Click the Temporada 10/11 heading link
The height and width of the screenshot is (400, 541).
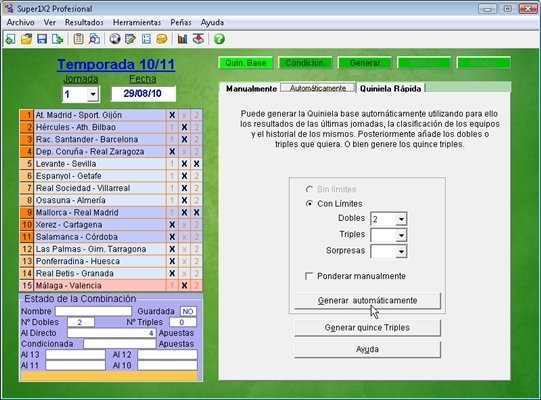(x=116, y=65)
